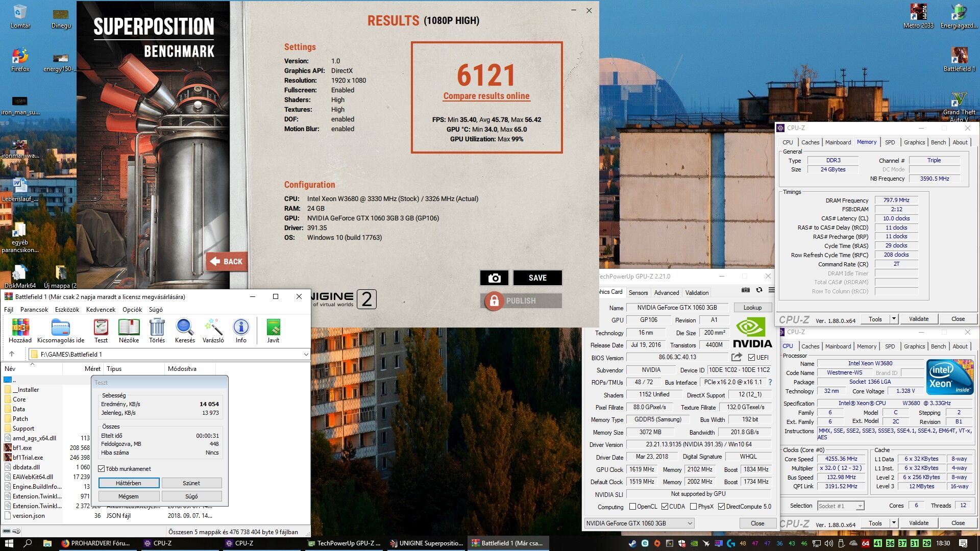Expand the WinRAR path dropdown for F:\GAMES\Battlefield 1
The width and height of the screenshot is (980, 551).
tap(306, 354)
